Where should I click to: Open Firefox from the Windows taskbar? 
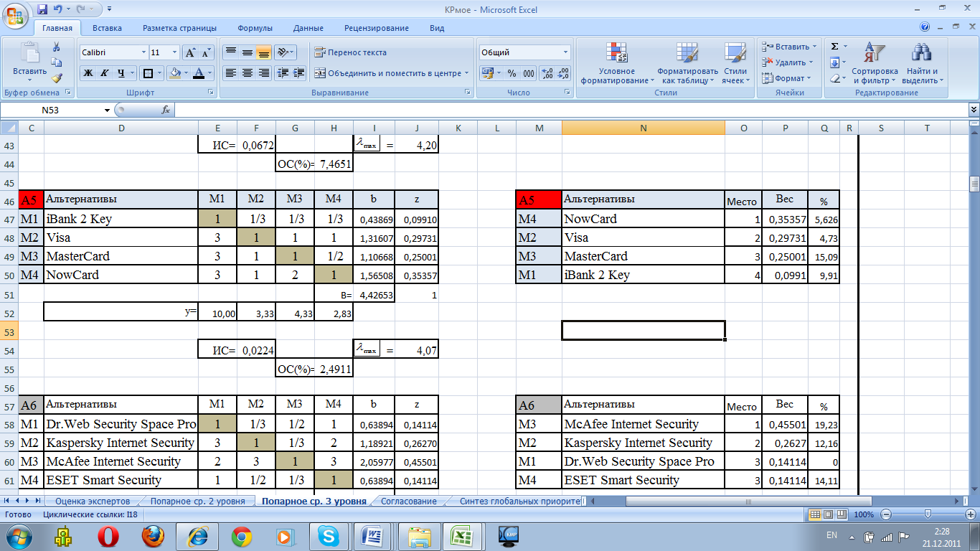[x=153, y=535]
